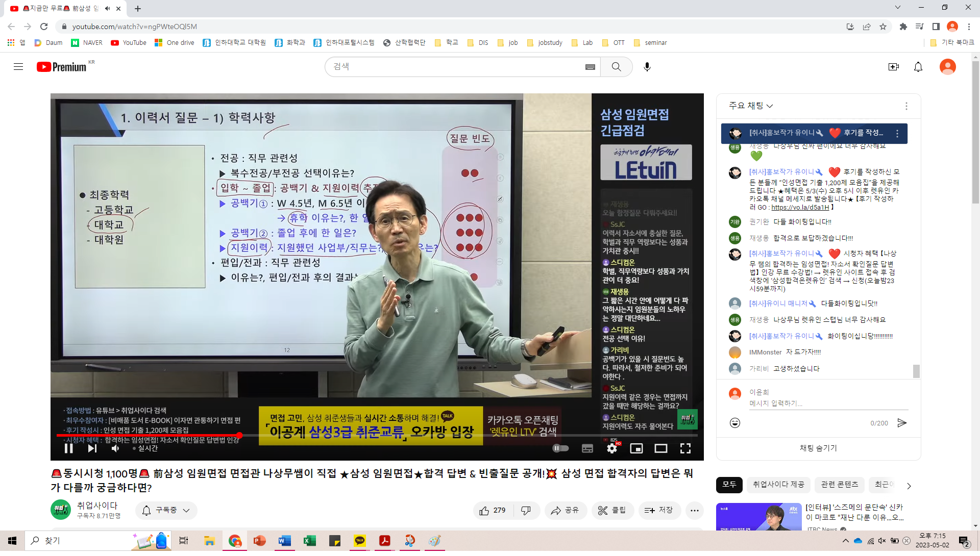Viewport: 980px width, 556px height.
Task: Open Windows Start menu
Action: [12, 541]
